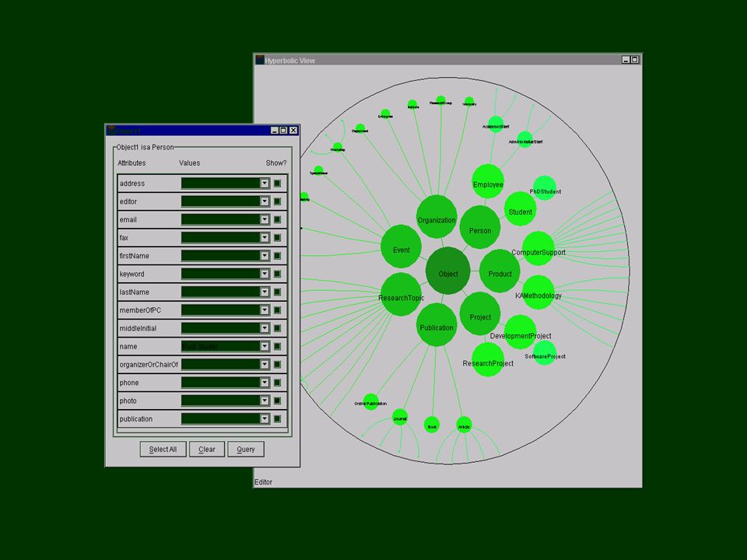Select the ResearchTopic node
This screenshot has height=560, width=747.
(402, 294)
